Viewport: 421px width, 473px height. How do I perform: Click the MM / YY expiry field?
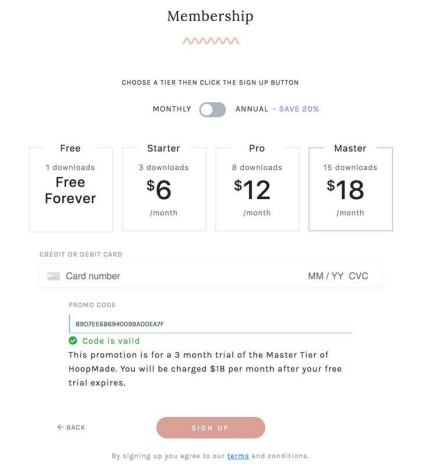[x=326, y=276]
